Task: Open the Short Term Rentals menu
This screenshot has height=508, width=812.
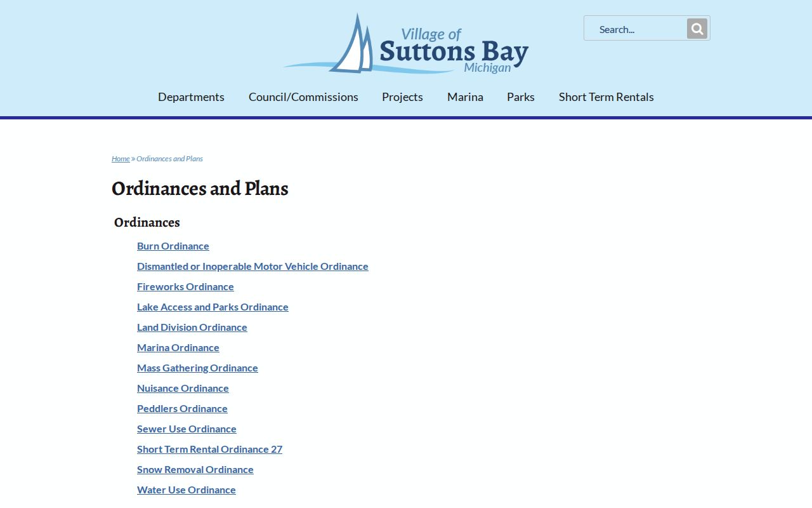Action: click(x=606, y=97)
